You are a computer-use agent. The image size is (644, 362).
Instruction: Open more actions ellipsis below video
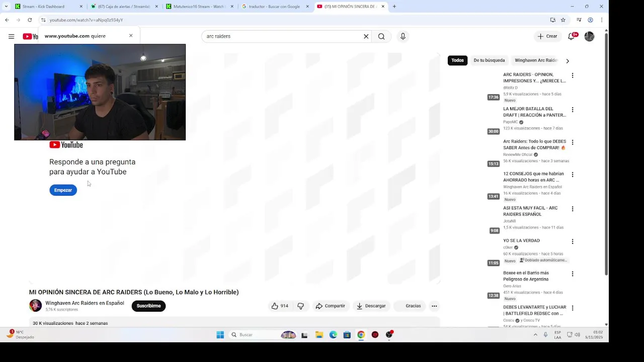point(434,306)
